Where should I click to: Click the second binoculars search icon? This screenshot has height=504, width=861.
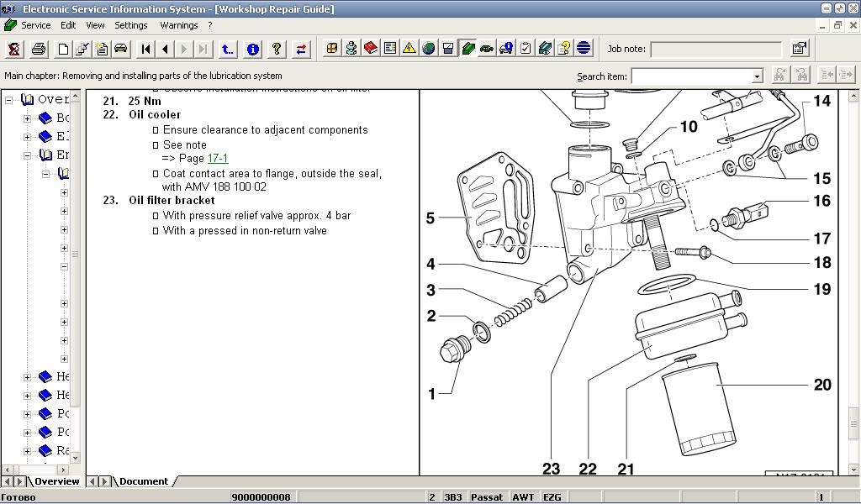(x=801, y=75)
